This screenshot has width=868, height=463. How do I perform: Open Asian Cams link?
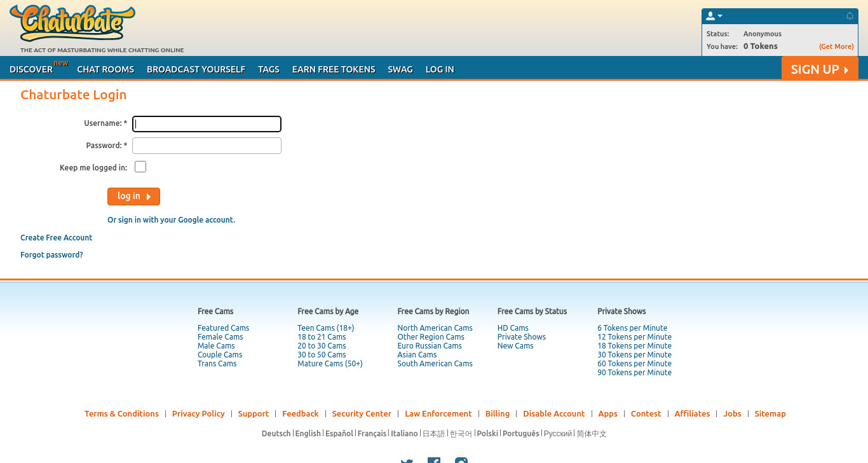point(417,355)
